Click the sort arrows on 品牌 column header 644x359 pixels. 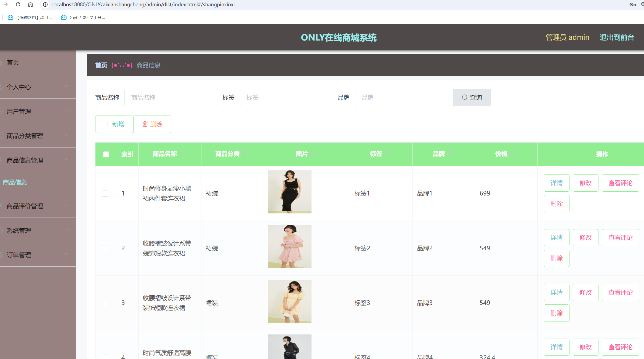450,154
